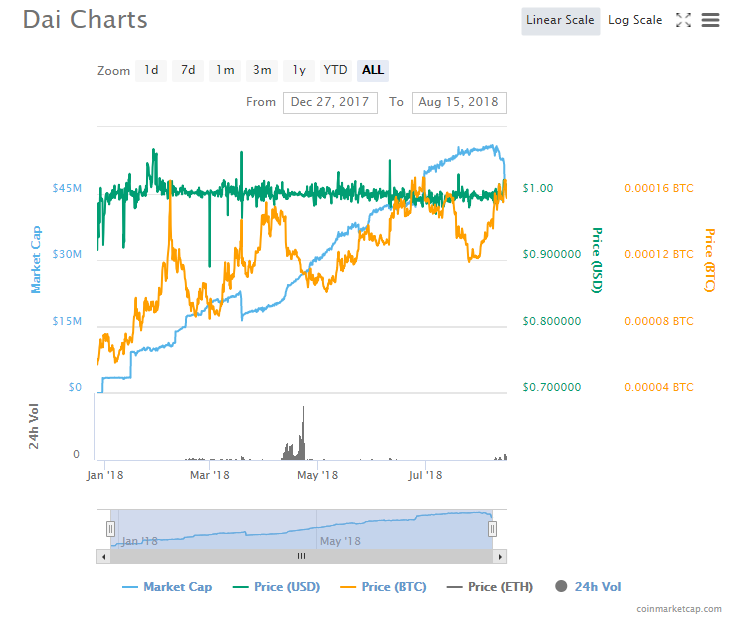Set zoom range to 3m
This screenshot has height=636, width=755.
click(x=262, y=71)
